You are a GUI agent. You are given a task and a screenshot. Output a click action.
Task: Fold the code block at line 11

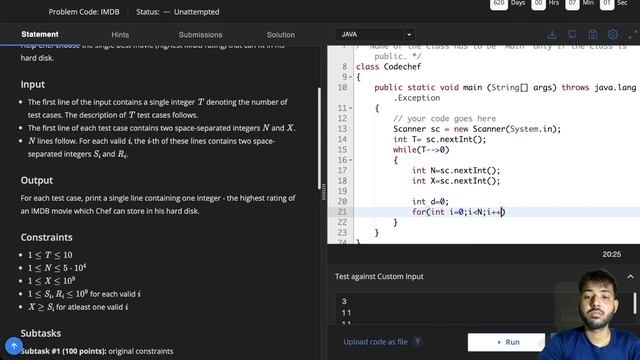pyautogui.click(x=351, y=108)
